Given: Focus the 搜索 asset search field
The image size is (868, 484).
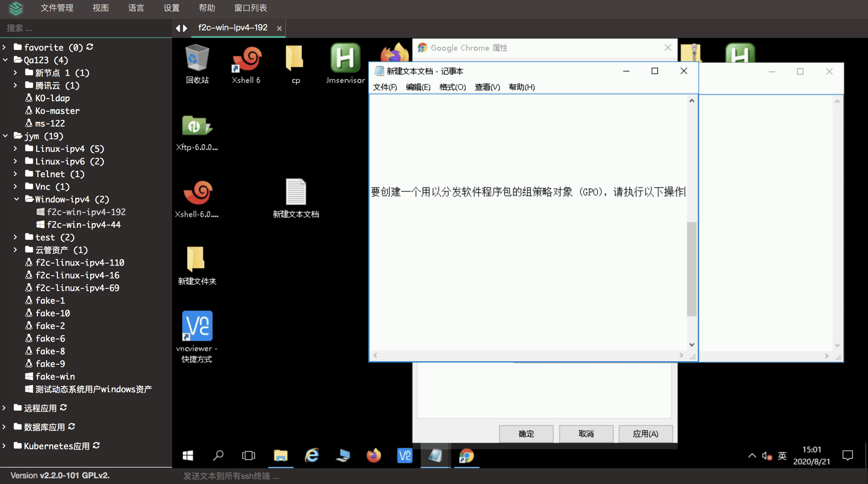Looking at the screenshot, I should (x=86, y=28).
